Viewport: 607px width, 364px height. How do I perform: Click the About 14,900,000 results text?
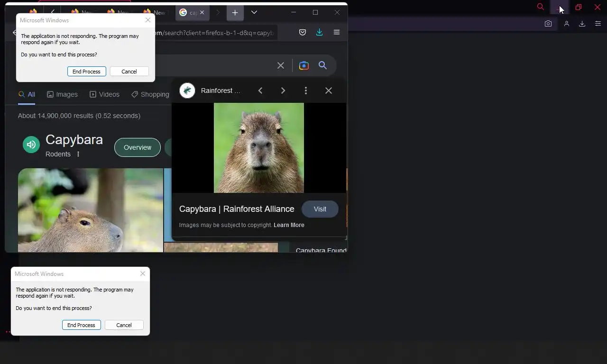(79, 116)
